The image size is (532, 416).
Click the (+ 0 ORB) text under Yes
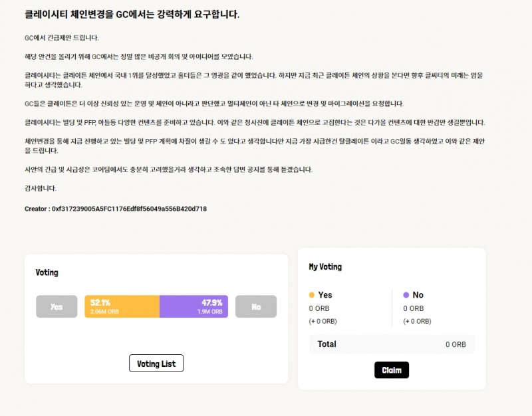coord(323,321)
